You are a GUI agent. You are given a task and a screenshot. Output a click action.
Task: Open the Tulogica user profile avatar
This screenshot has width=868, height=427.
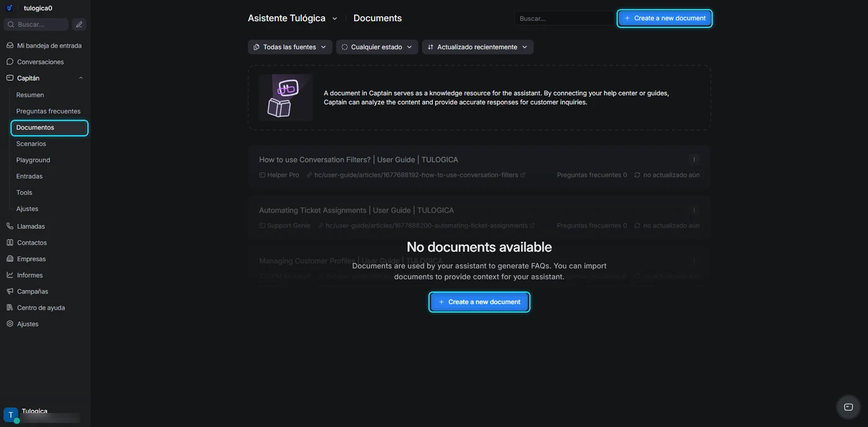11,415
